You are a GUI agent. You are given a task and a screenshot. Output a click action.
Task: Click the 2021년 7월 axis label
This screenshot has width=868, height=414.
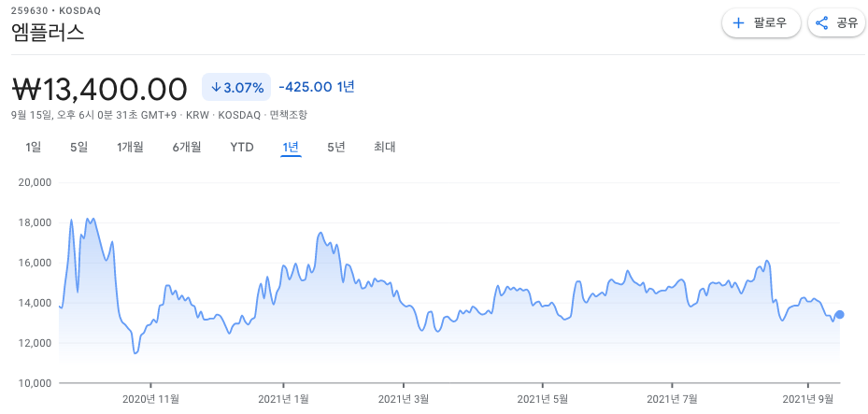pyautogui.click(x=672, y=399)
